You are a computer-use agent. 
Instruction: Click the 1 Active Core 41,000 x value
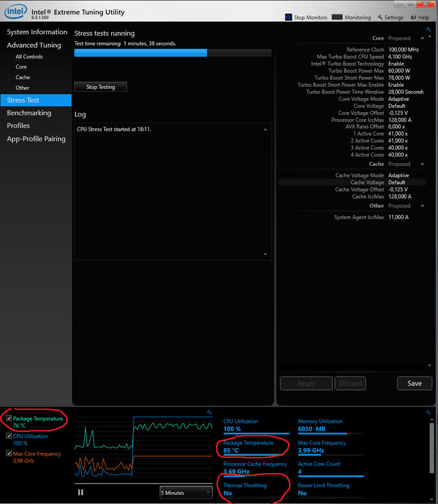coord(398,134)
